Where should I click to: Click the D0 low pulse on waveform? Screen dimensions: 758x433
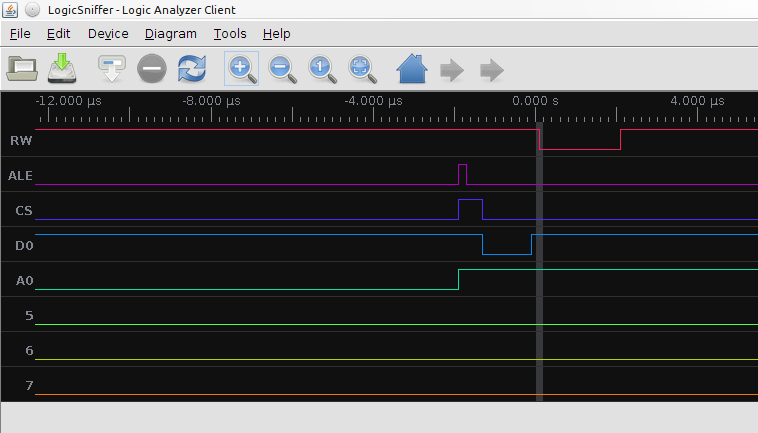pyautogui.click(x=507, y=245)
